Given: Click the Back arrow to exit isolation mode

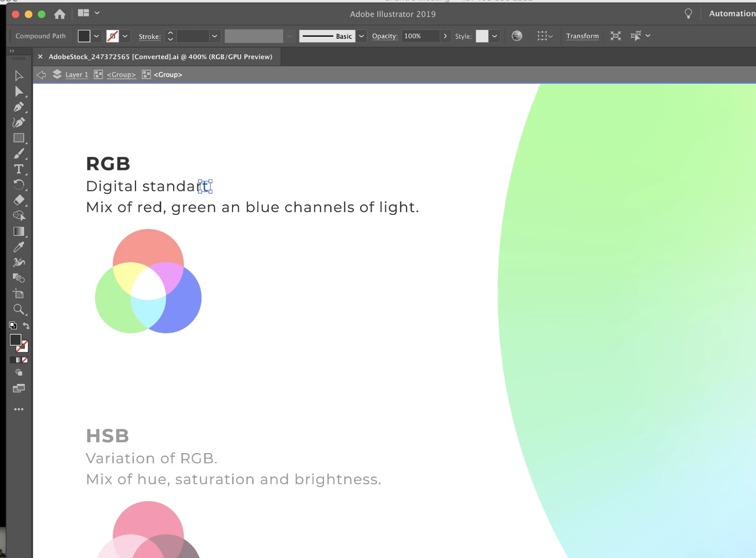Looking at the screenshot, I should 41,75.
